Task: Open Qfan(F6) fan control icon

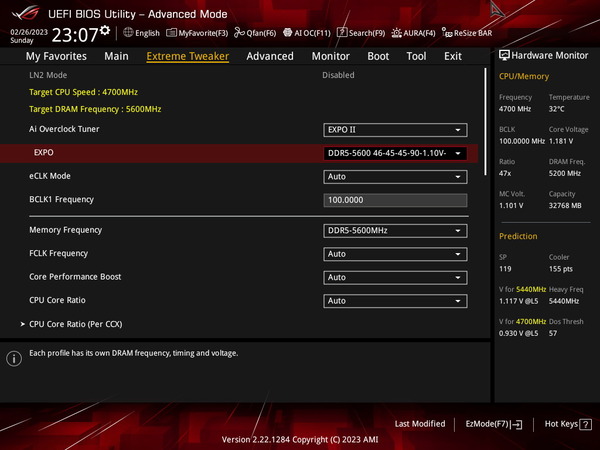Action: pos(239,33)
